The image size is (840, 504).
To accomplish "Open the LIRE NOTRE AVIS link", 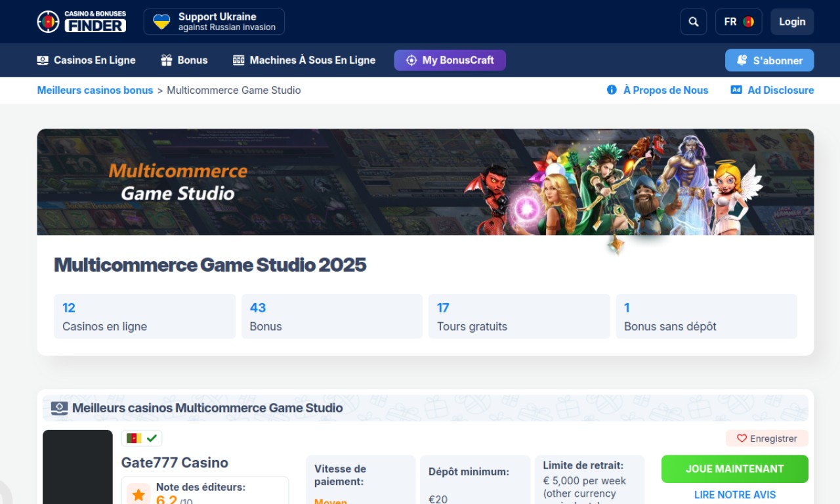I will [x=735, y=495].
